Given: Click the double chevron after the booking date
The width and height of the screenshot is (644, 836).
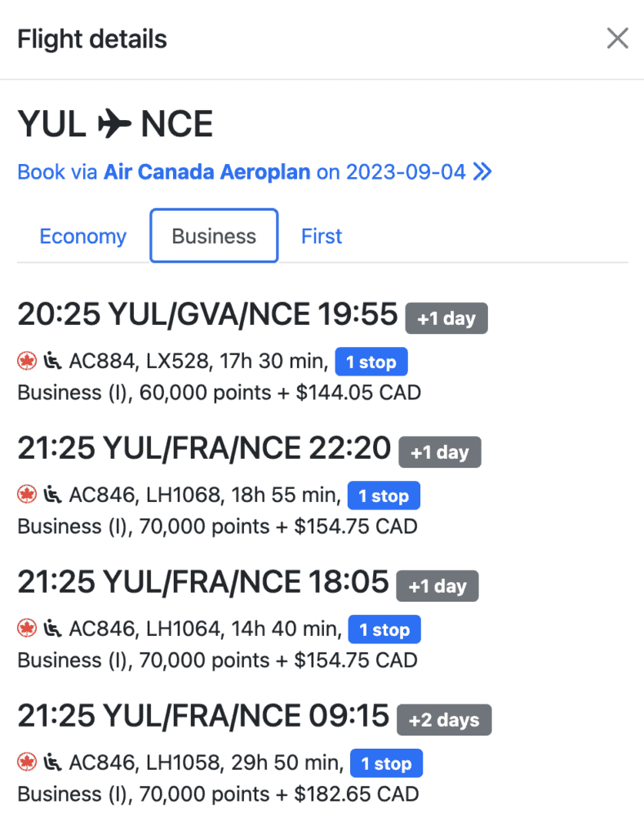Looking at the screenshot, I should pyautogui.click(x=482, y=172).
